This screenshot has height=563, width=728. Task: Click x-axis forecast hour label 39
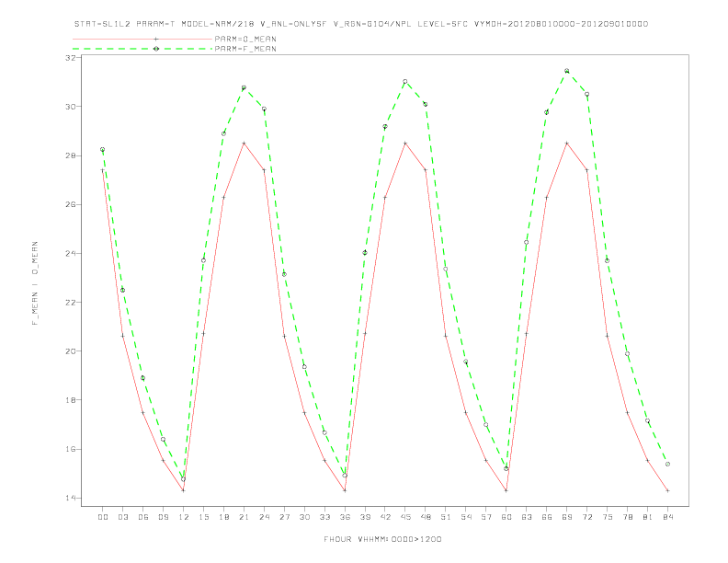[365, 517]
